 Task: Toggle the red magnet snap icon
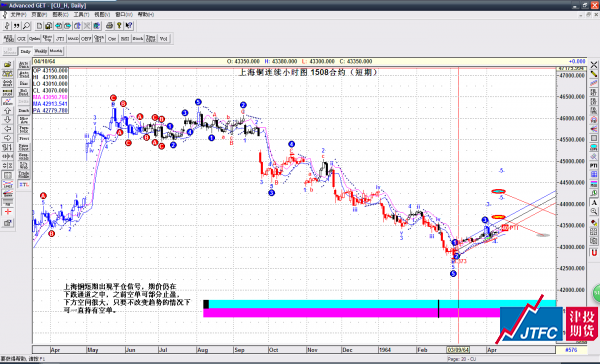(x=593, y=253)
